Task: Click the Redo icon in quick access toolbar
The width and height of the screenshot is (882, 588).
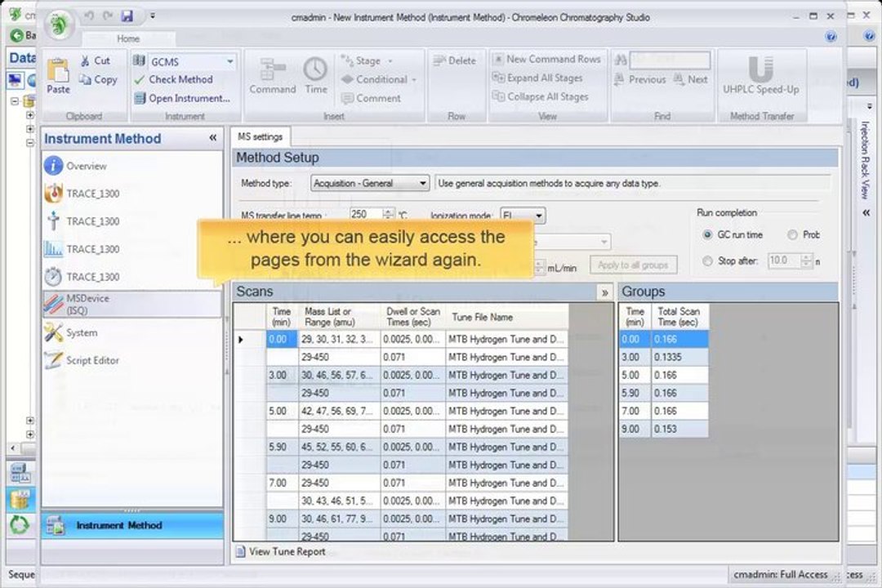Action: coord(108,16)
